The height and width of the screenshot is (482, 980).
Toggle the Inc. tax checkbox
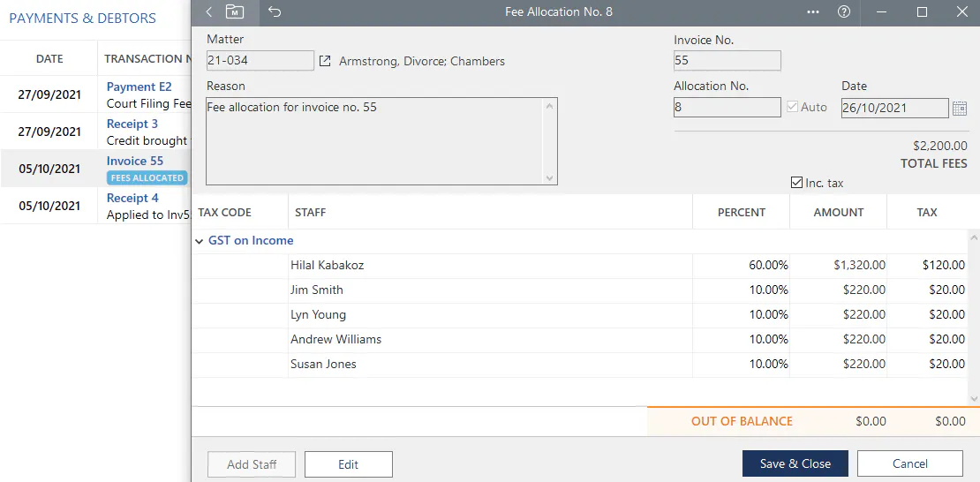point(796,183)
